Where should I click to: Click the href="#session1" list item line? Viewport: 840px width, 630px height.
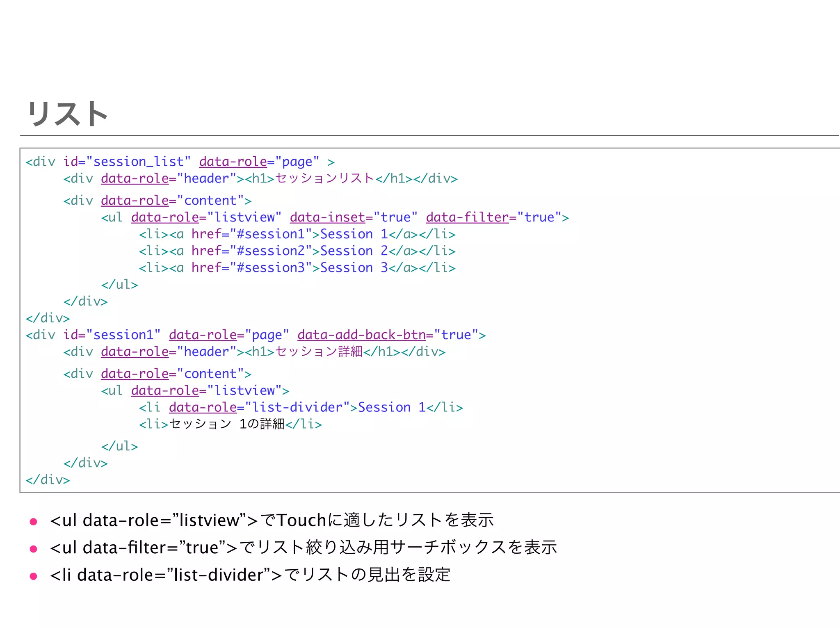point(297,234)
